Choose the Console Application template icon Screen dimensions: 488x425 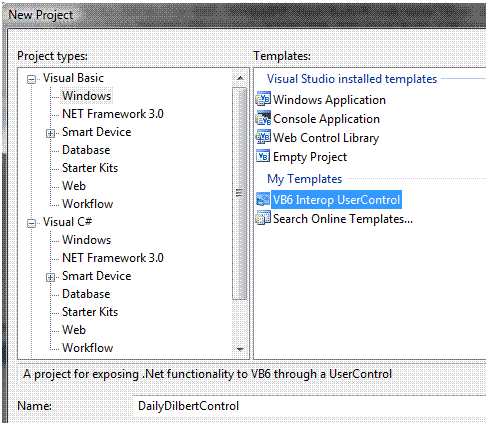point(263,118)
